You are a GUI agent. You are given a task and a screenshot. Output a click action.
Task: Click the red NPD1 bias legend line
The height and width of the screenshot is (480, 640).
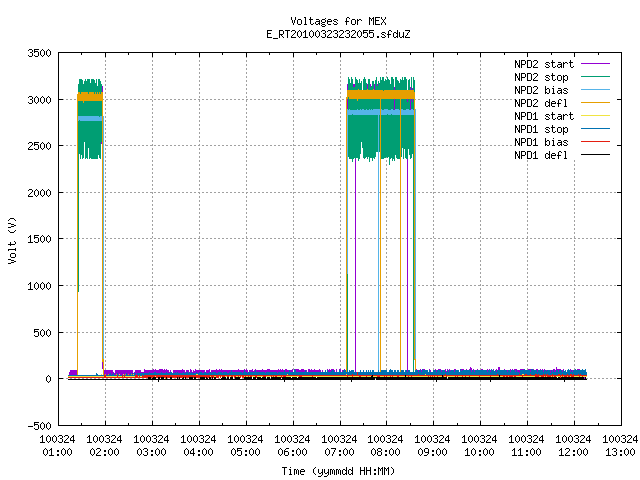596,142
